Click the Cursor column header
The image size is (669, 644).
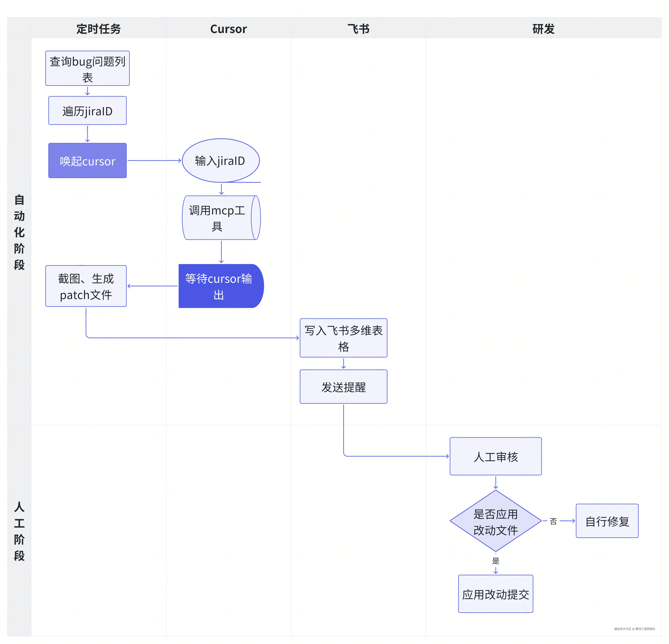228,29
